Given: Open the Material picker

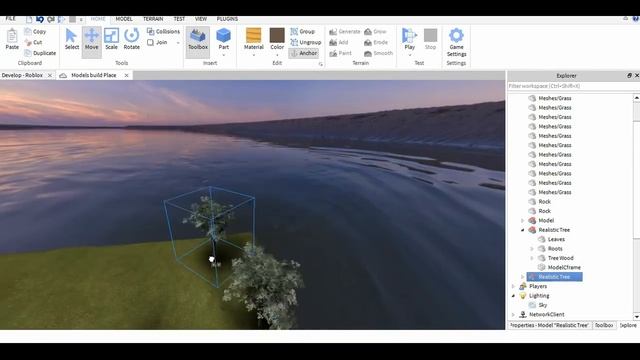Looking at the screenshot, I should (x=253, y=40).
